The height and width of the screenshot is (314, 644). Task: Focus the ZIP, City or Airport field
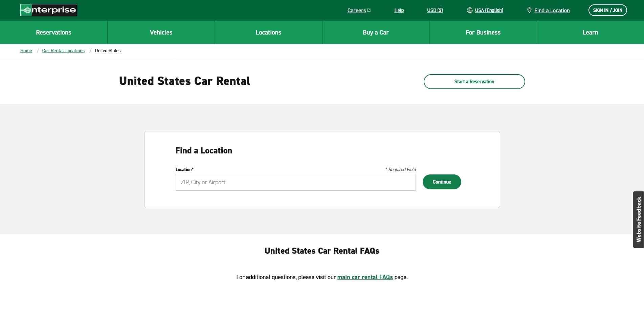[295, 182]
